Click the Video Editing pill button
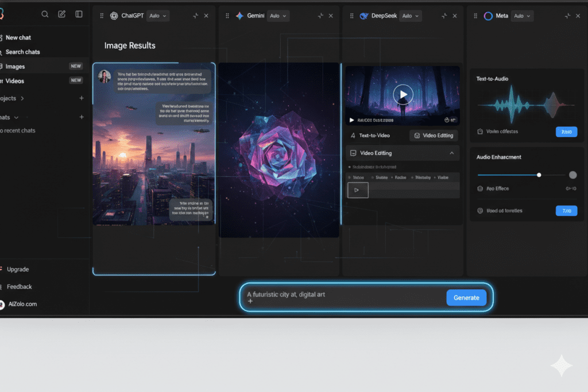This screenshot has height=392, width=588. click(x=434, y=135)
